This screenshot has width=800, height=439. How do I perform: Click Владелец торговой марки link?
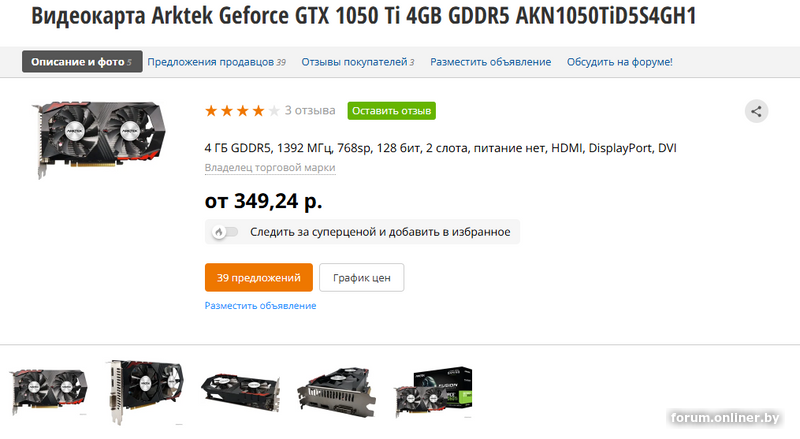(270, 167)
